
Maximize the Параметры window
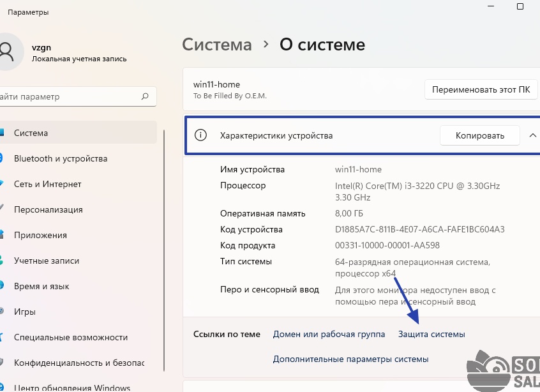(520, 6)
